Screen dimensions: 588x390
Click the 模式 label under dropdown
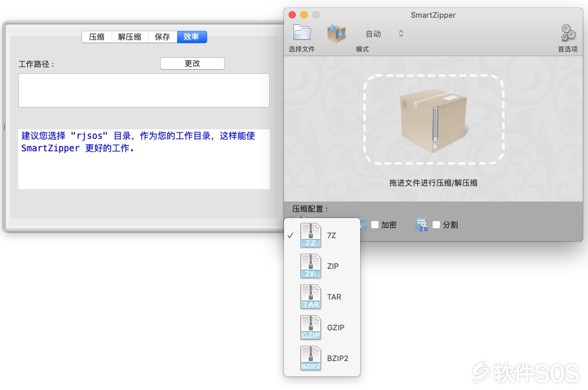tap(362, 49)
